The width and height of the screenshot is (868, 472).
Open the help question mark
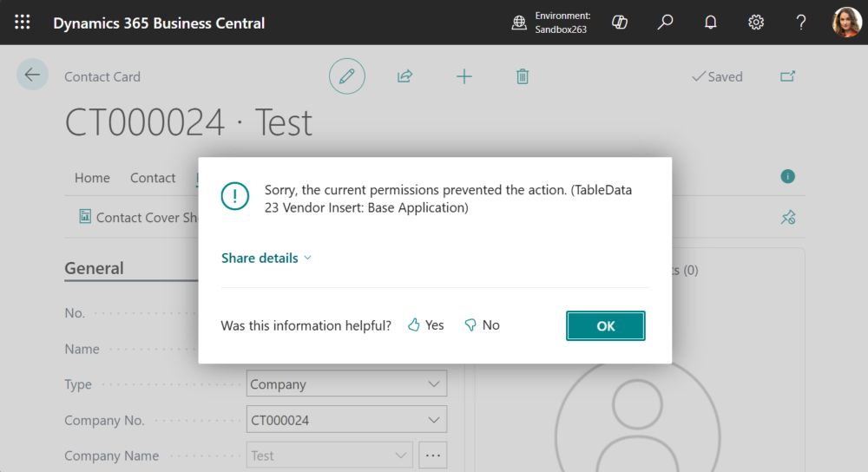[801, 23]
